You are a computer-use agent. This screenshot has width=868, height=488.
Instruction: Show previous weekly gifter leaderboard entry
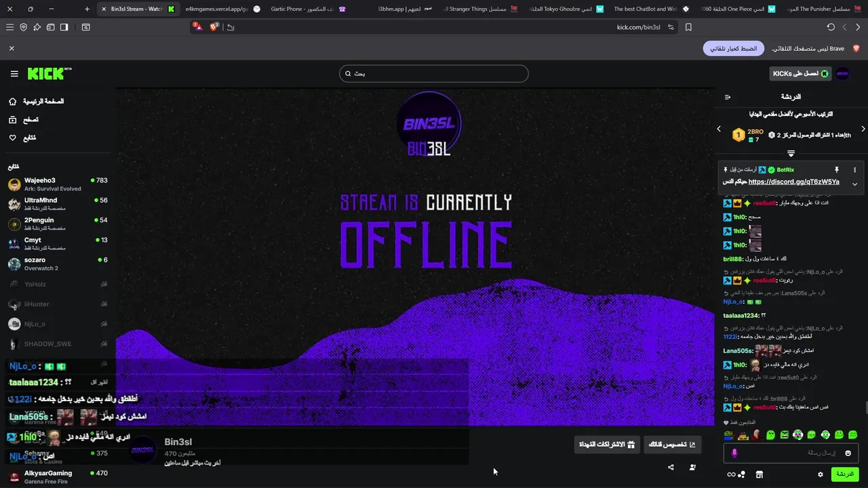coord(719,129)
